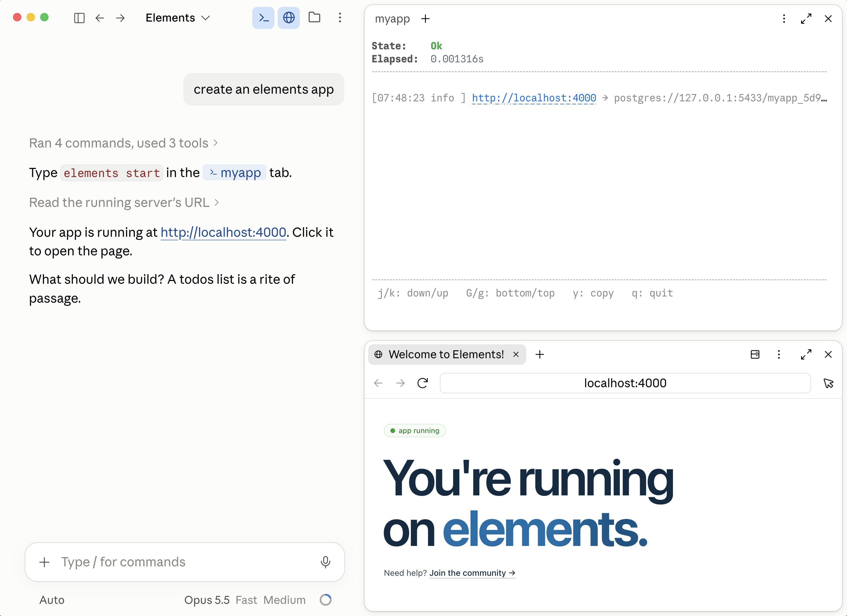Expand the browser panel fullscreen

pos(806,354)
